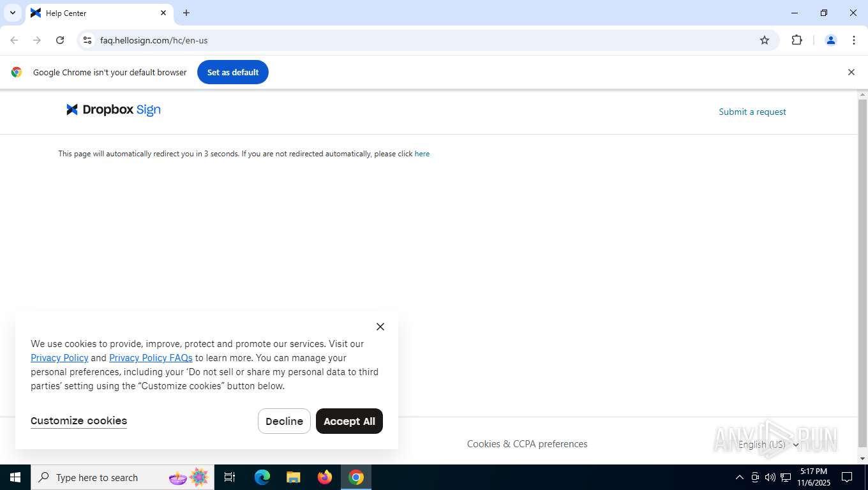
Task: Minimize the Chrome window
Action: 795,13
